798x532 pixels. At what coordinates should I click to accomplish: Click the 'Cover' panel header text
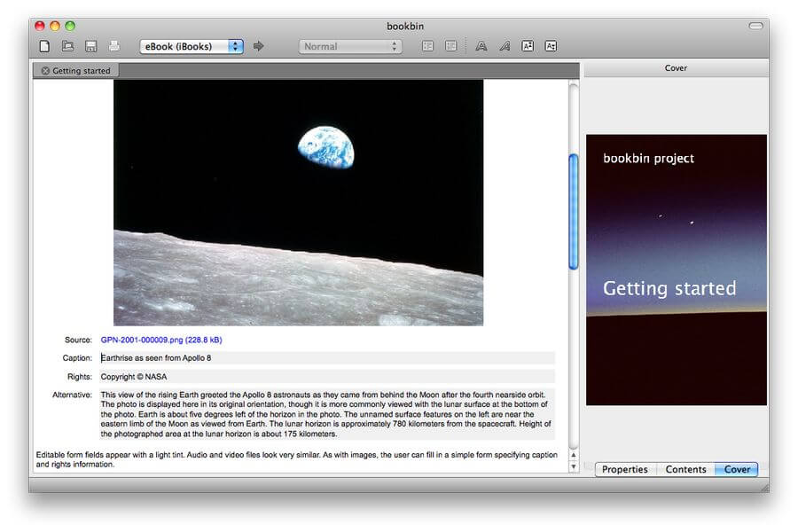(x=676, y=67)
